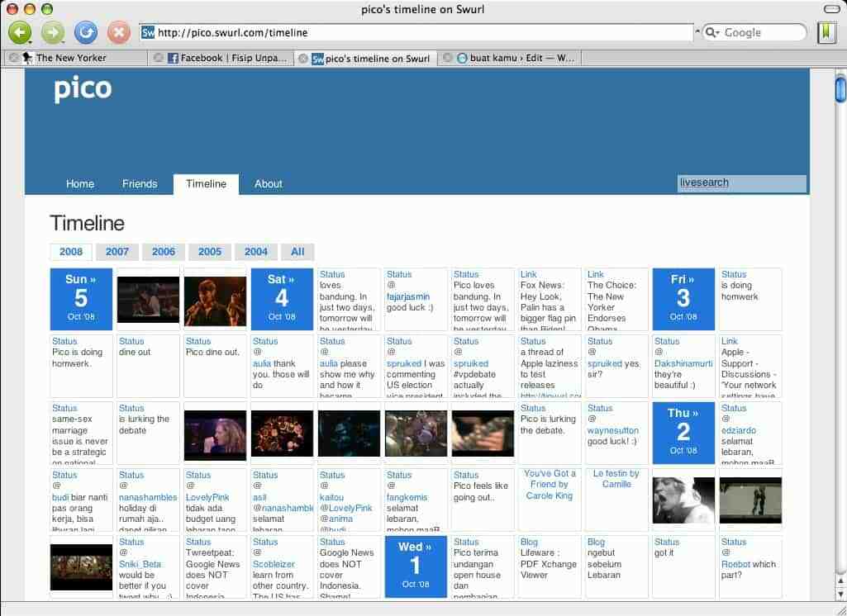Click the Swurl site icon in address bar
Viewport: 847px width, 616px height.
[148, 32]
